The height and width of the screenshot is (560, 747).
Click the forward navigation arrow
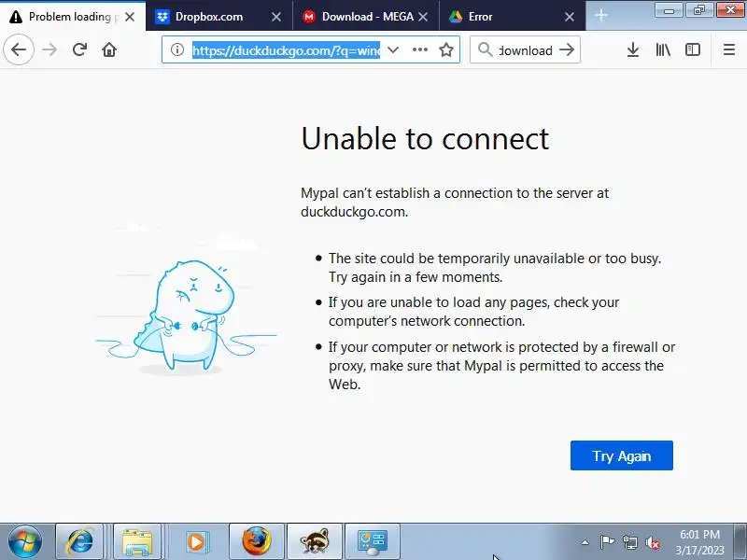(x=49, y=49)
